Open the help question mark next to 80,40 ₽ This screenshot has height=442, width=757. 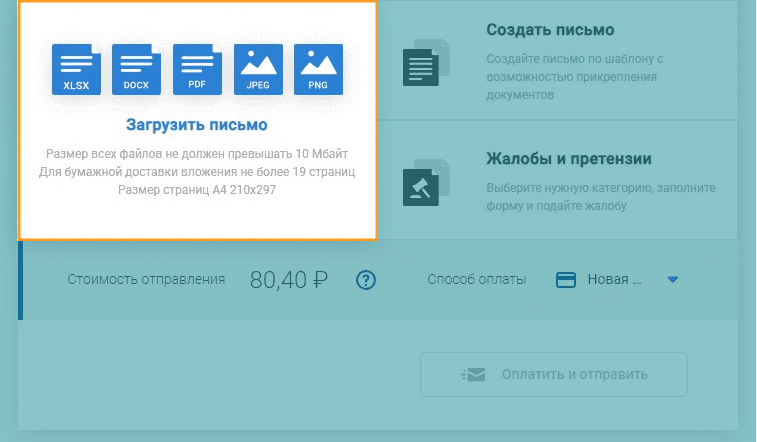(366, 280)
